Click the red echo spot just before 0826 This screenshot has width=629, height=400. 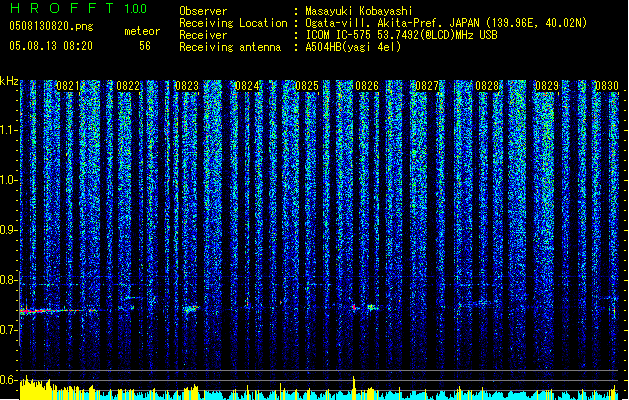(x=354, y=307)
